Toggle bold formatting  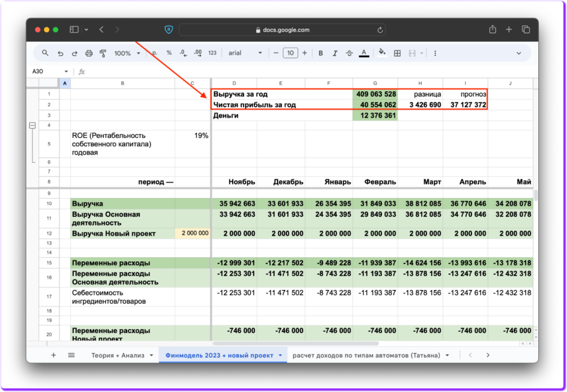point(321,53)
